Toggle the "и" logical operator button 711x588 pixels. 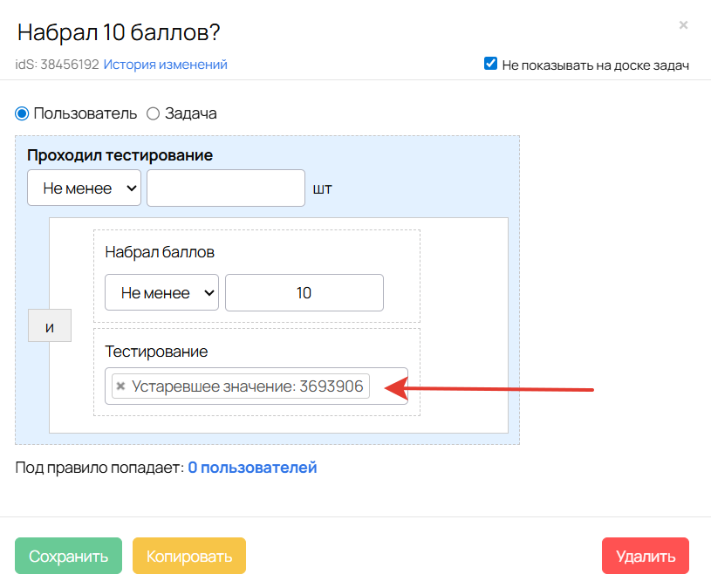(x=50, y=328)
